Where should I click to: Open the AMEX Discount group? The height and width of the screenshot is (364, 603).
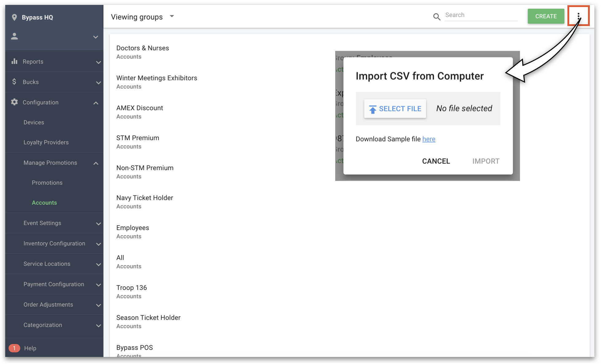[140, 112]
